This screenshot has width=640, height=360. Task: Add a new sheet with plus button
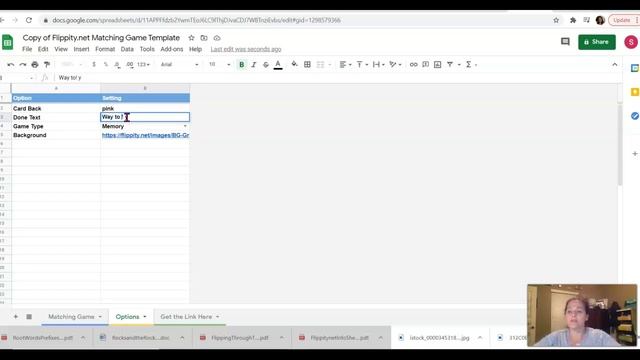pyautogui.click(x=16, y=317)
